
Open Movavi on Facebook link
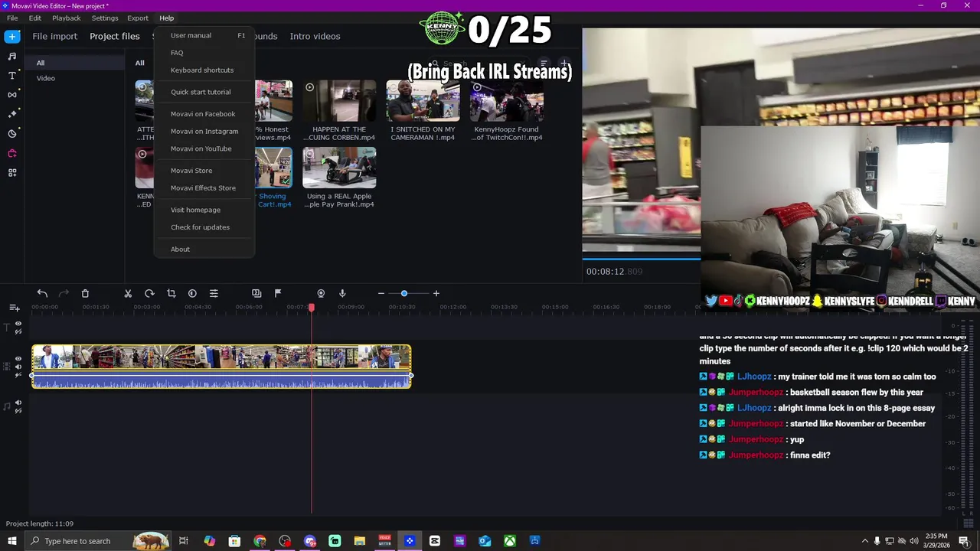[x=204, y=114]
